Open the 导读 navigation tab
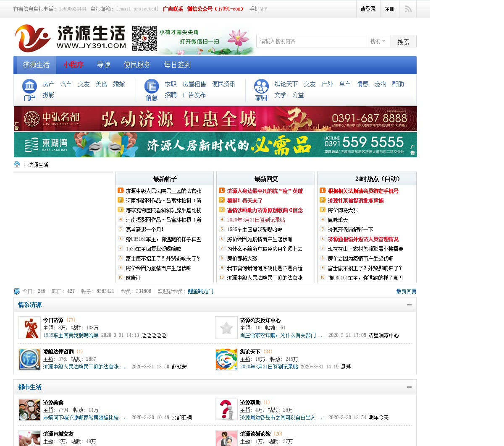 (104, 65)
